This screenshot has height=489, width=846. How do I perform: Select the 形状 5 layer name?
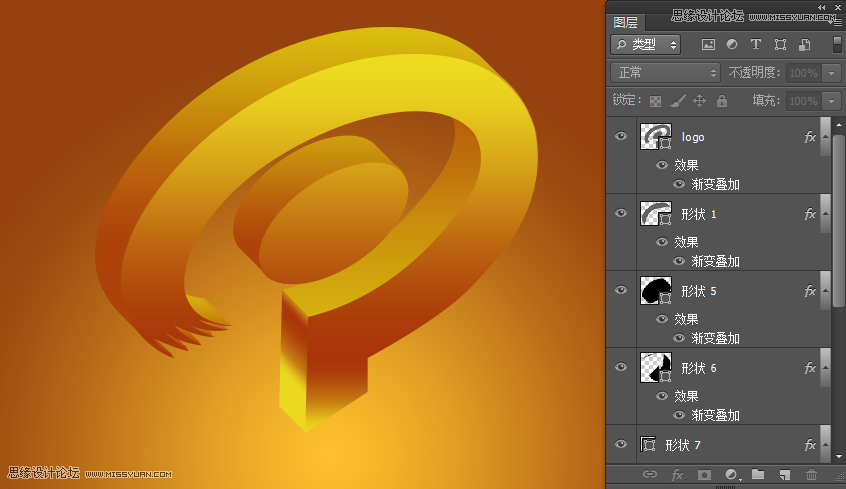(699, 291)
